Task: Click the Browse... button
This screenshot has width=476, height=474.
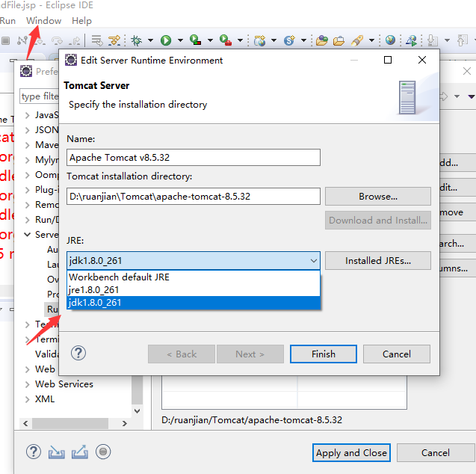Action: point(378,196)
